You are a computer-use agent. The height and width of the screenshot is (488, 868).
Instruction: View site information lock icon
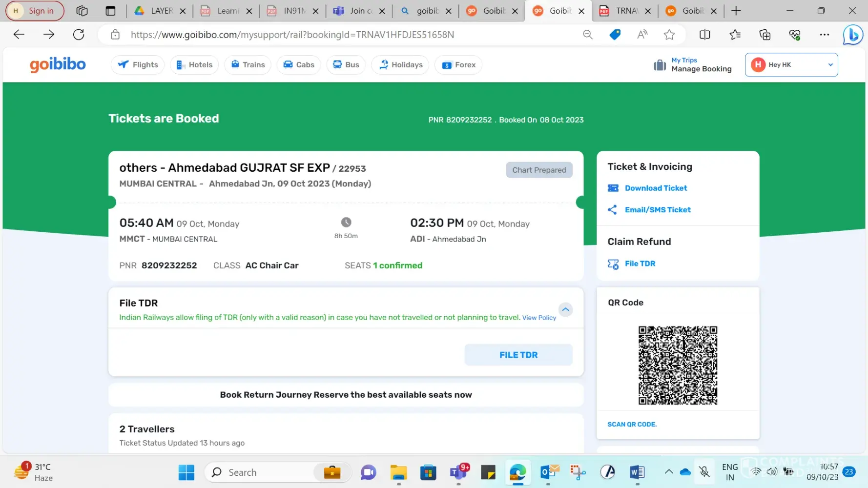[x=115, y=35]
